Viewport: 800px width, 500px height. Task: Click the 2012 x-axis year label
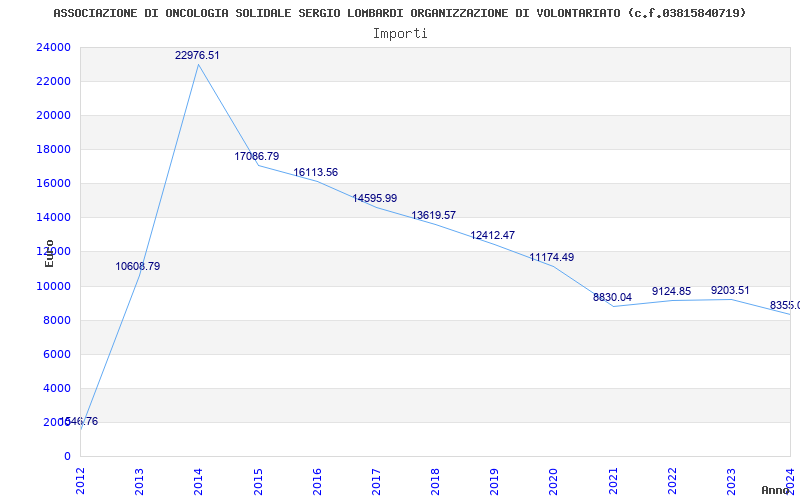pos(81,481)
